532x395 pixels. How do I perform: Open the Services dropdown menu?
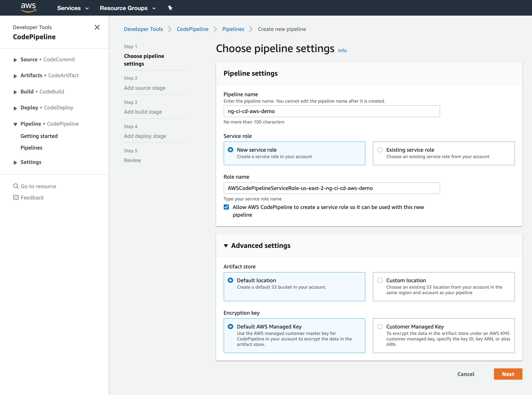73,8
